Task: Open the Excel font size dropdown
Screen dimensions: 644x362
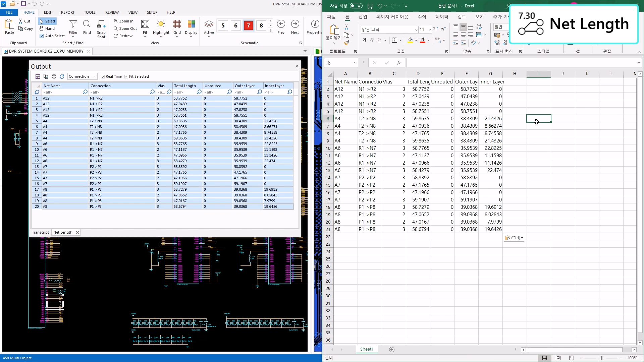Action: point(430,29)
